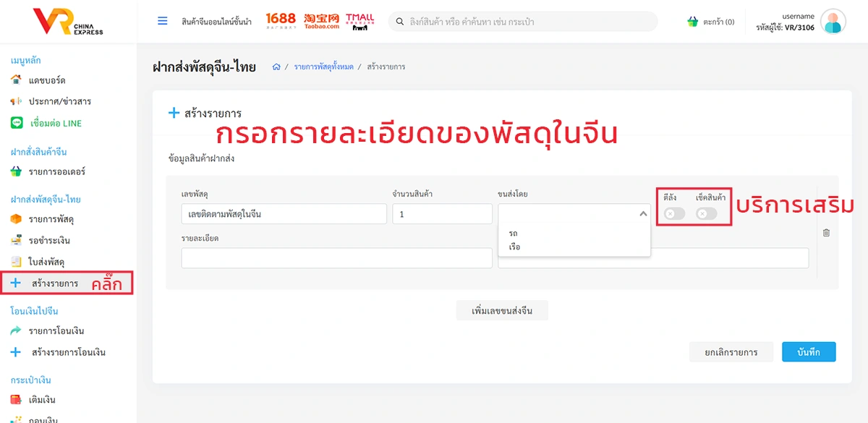868x423 pixels.
Task: Click the blue บันทึก save button
Action: coord(808,352)
